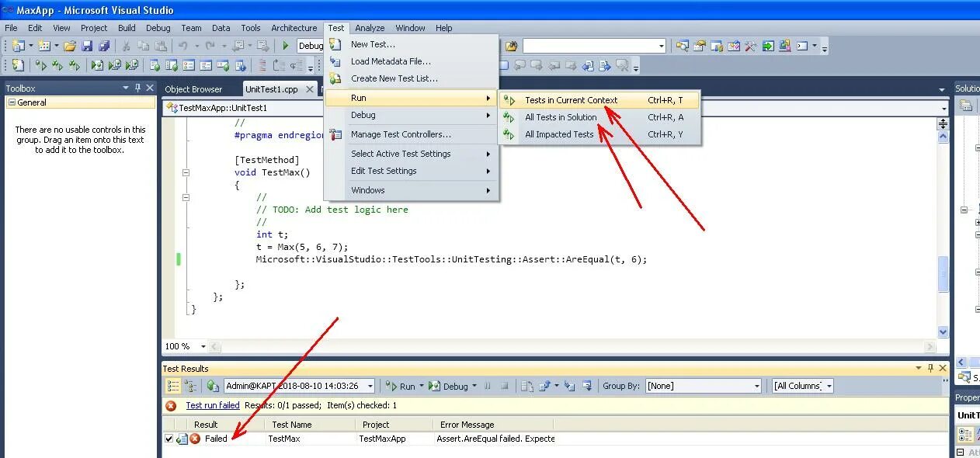
Task: Click Run Tests in Current Context toolbar icon
Action: click(41, 65)
